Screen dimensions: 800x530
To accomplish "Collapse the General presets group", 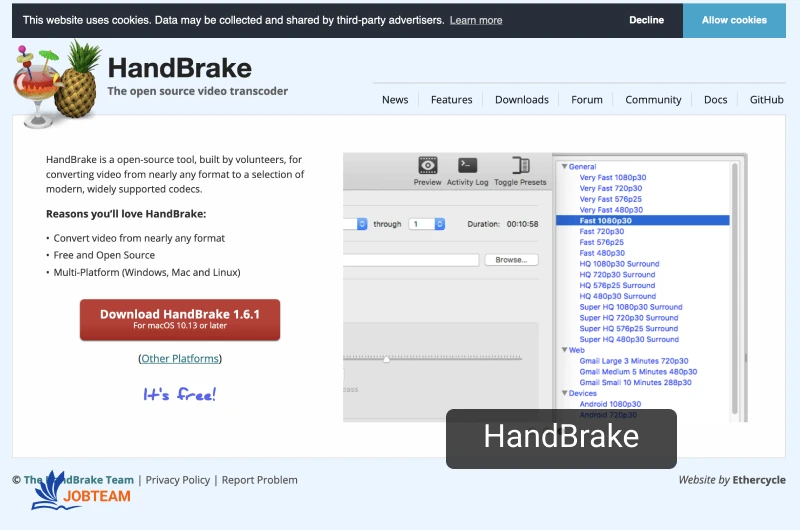I will (564, 166).
